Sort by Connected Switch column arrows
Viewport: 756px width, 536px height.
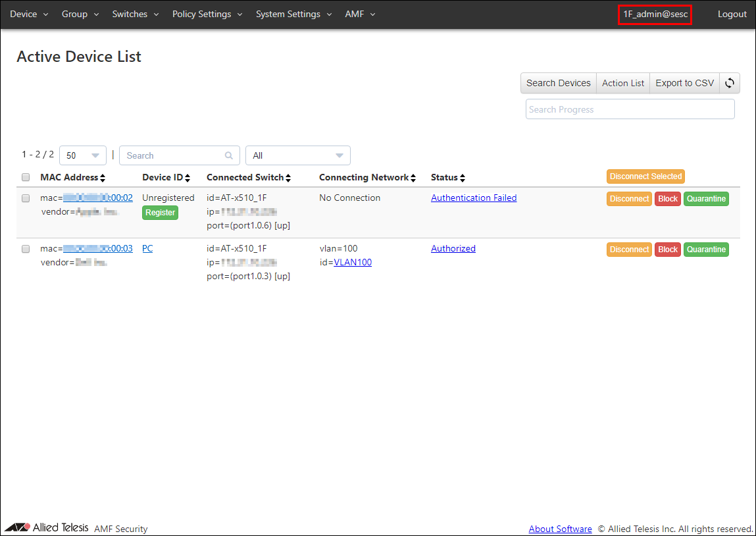pyautogui.click(x=288, y=178)
